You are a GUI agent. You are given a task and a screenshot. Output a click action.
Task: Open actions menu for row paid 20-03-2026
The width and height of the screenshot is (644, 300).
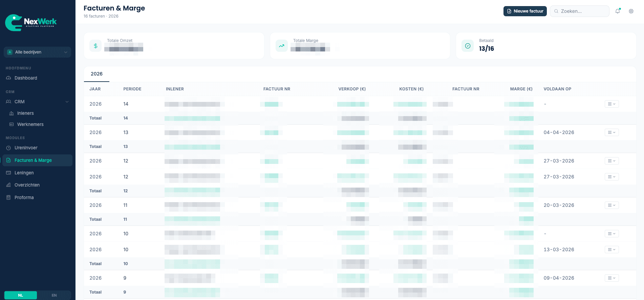click(611, 205)
